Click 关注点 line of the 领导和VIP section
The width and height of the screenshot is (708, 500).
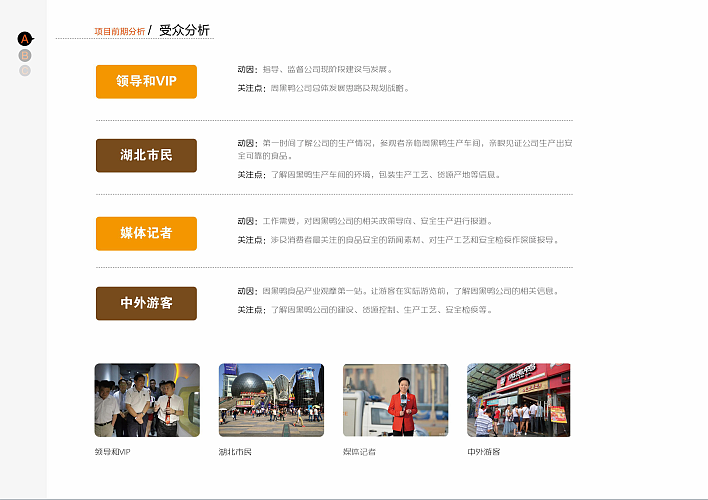pyautogui.click(x=323, y=88)
